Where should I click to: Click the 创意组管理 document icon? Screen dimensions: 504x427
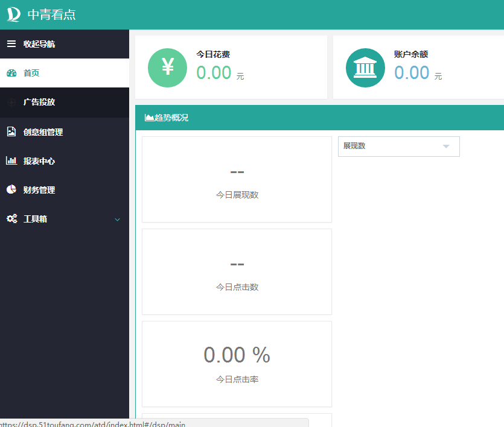pos(11,131)
